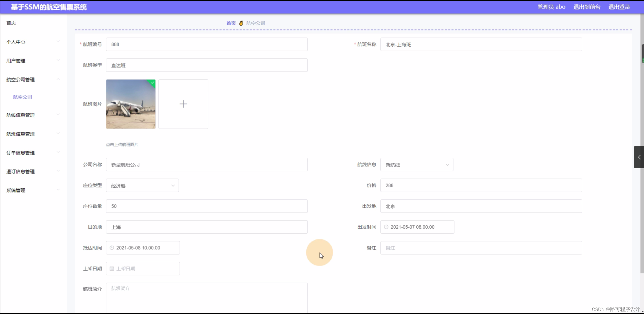This screenshot has width=644, height=314.
Task: Click the calendar icon in the 上架日期 field
Action: pyautogui.click(x=112, y=268)
